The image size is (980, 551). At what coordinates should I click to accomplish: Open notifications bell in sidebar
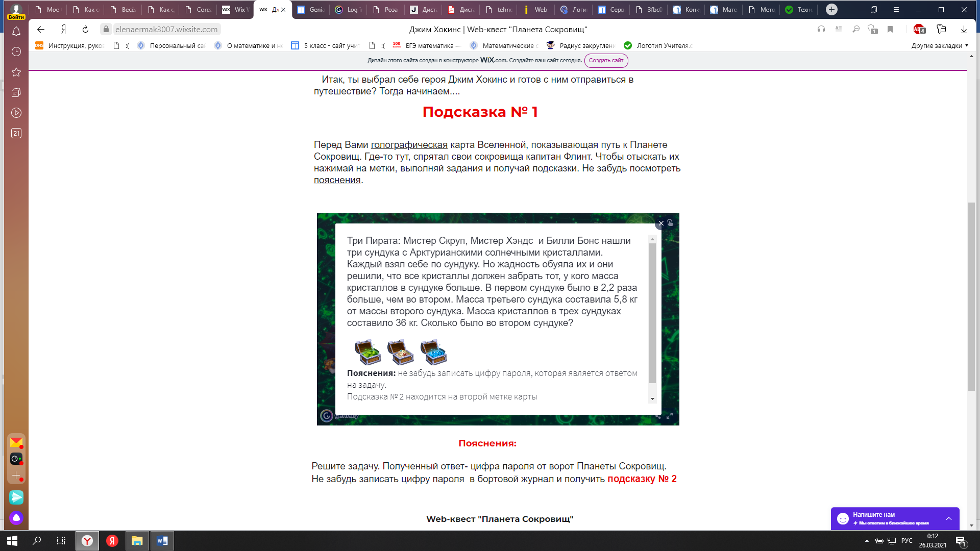coord(16,32)
